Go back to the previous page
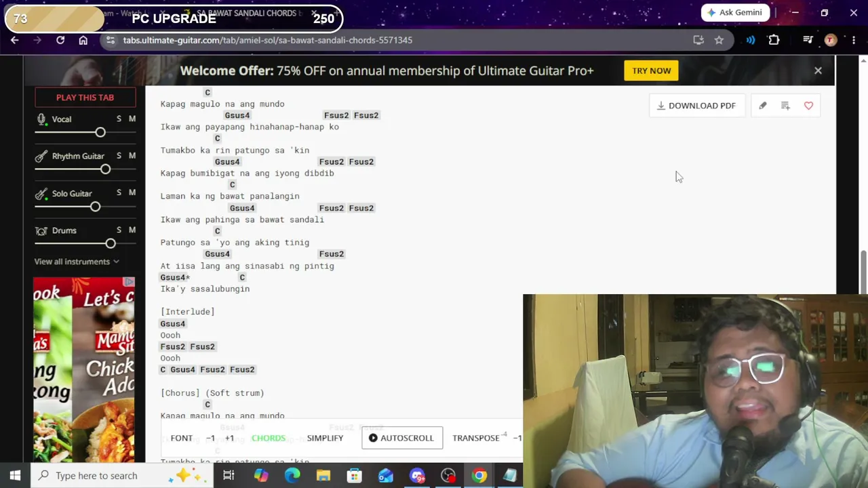The width and height of the screenshot is (868, 488). [15, 40]
